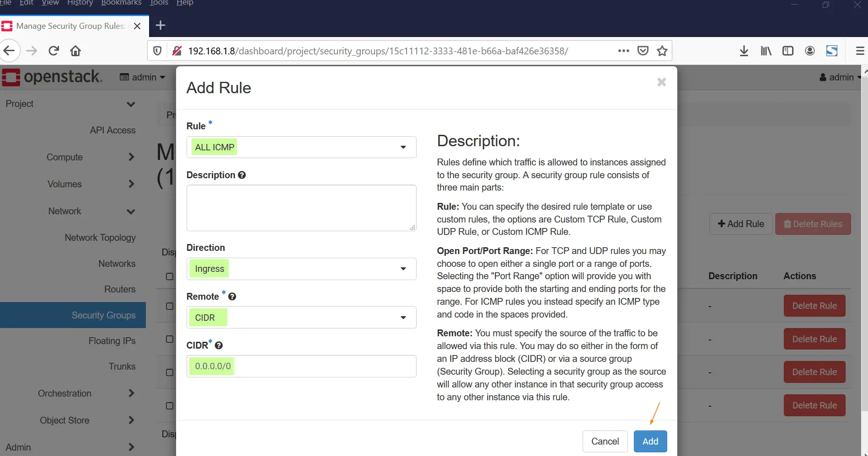This screenshot has height=456, width=868.
Task: Open the library bookmarks icon
Action: (766, 51)
